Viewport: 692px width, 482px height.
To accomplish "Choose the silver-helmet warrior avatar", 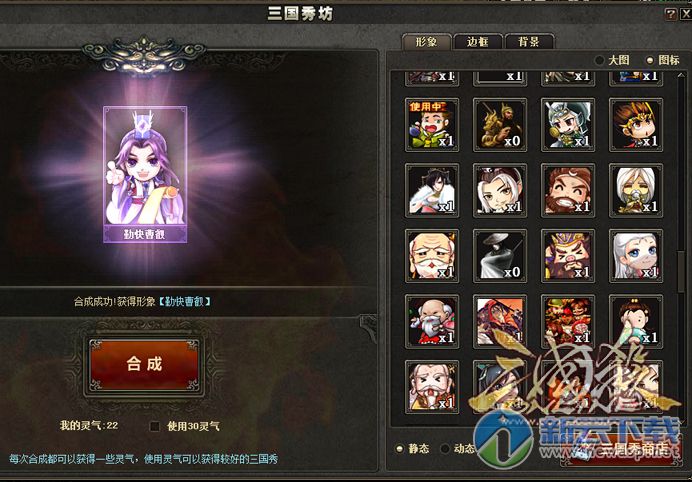I will 568,124.
